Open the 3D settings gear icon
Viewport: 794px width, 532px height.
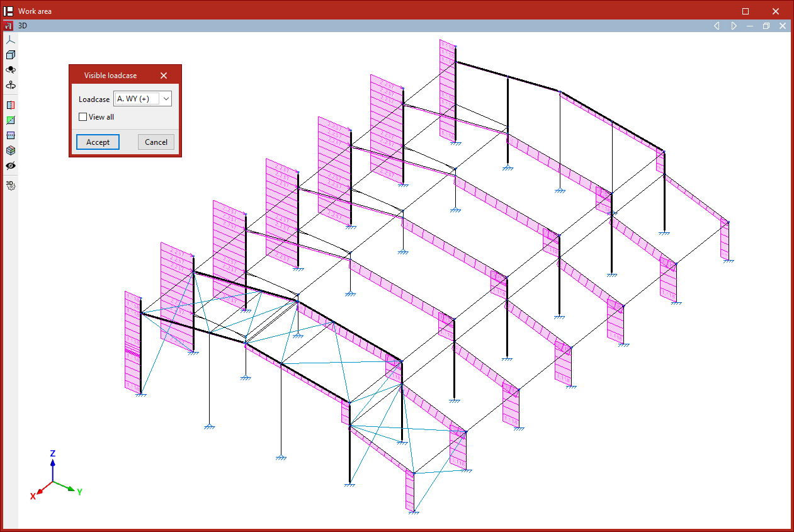(10, 185)
